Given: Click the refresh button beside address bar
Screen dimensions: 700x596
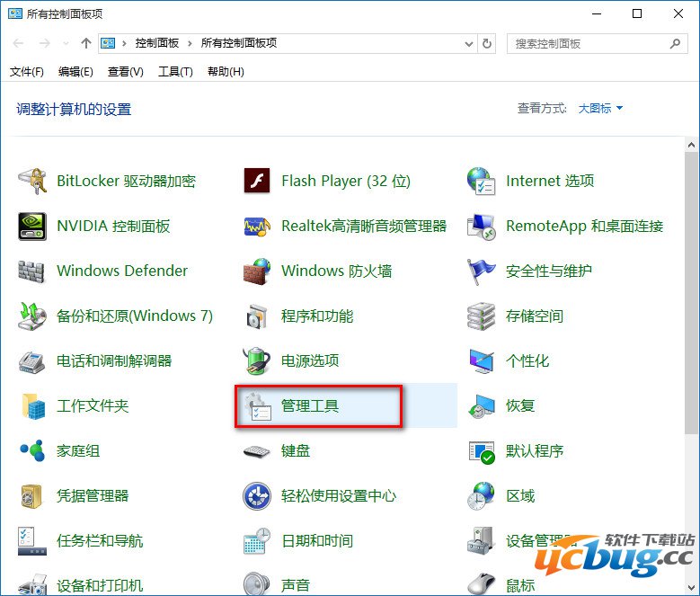Looking at the screenshot, I should click(488, 43).
